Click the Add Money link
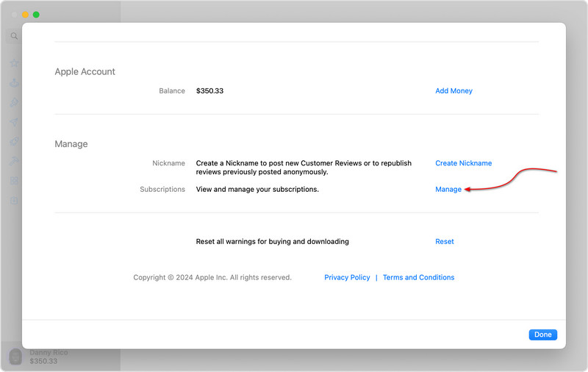 click(453, 90)
